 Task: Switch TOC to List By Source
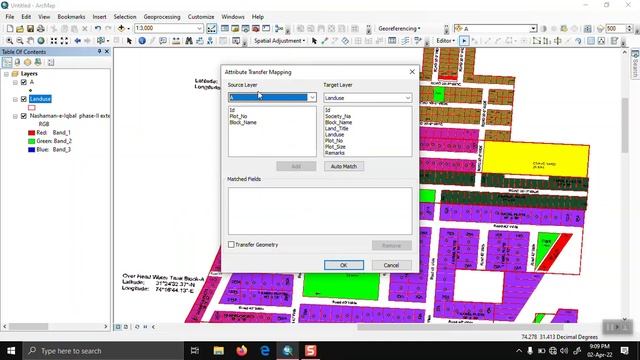(17, 62)
